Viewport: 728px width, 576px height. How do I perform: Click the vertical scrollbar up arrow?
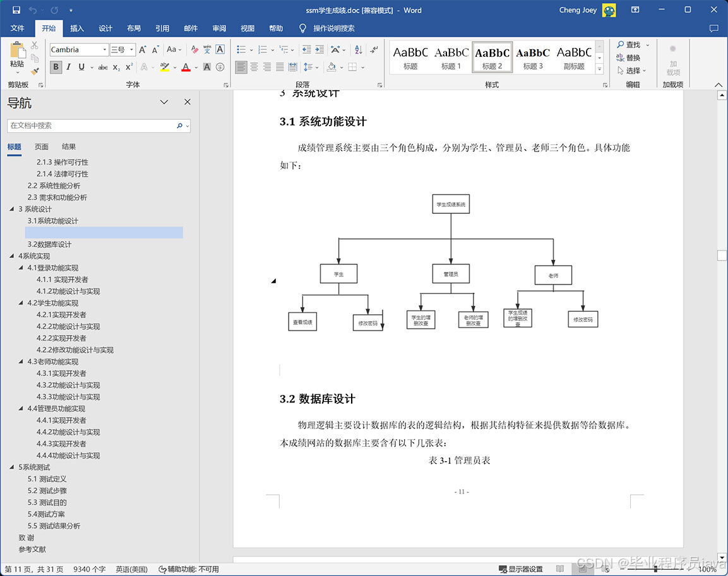[722, 95]
